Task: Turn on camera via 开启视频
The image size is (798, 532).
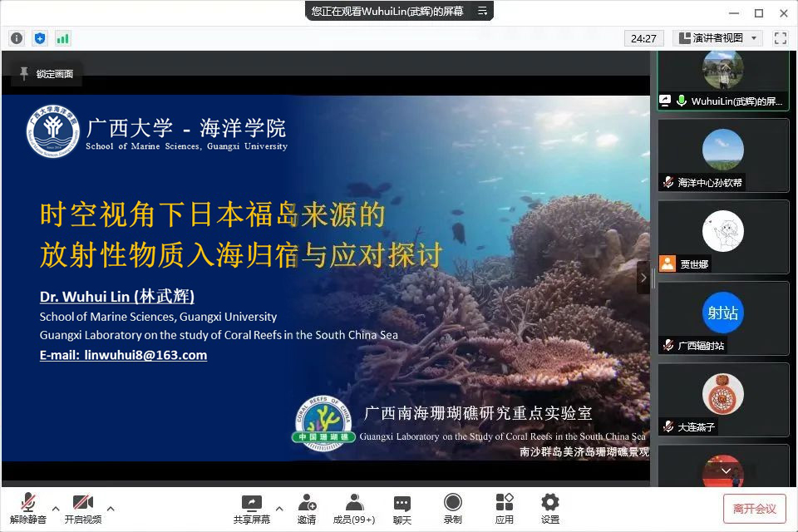Action: click(83, 508)
